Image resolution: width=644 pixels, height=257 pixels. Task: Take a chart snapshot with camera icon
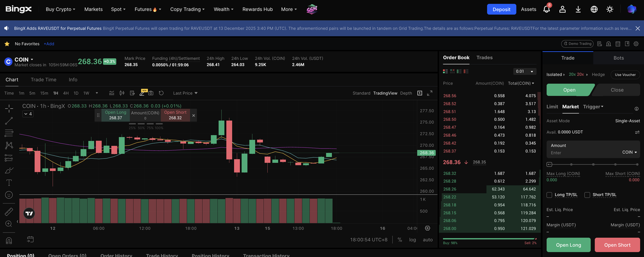click(150, 93)
